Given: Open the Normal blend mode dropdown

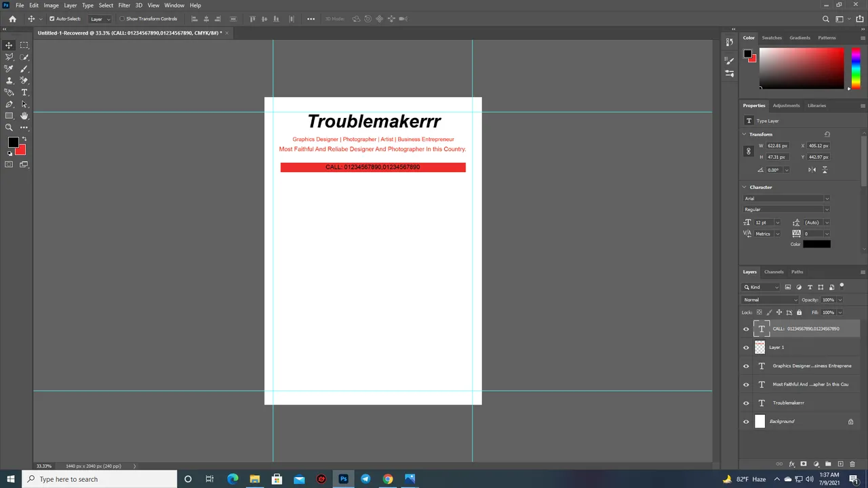Looking at the screenshot, I should [770, 300].
